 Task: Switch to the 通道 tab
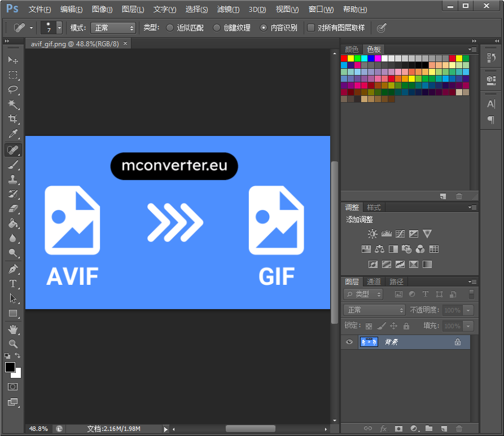pos(374,281)
